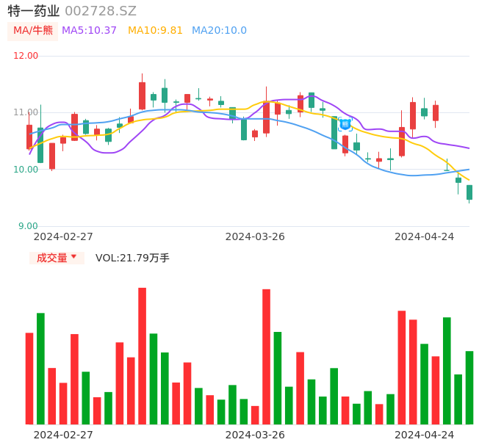Click the 2024-04-24 date label under volume chart
The height and width of the screenshot is (445, 504).
coord(425,435)
